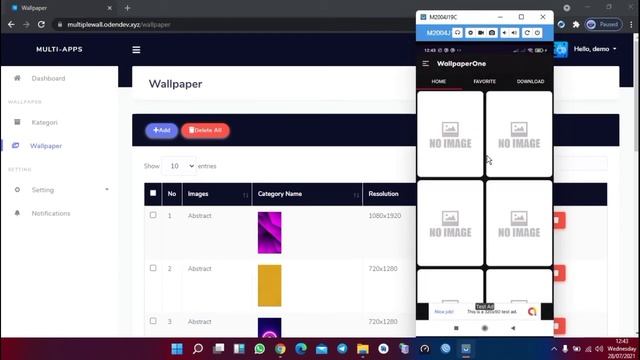This screenshot has width=640, height=360.
Task: Reload the page in Chrome
Action: pyautogui.click(x=41, y=24)
